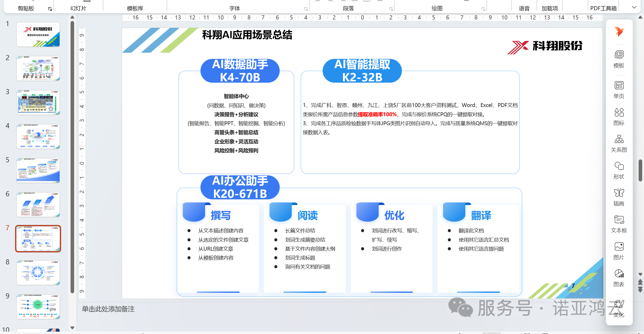Open the 图片 picture tool
This screenshot has width=644, height=334.
coord(619,251)
